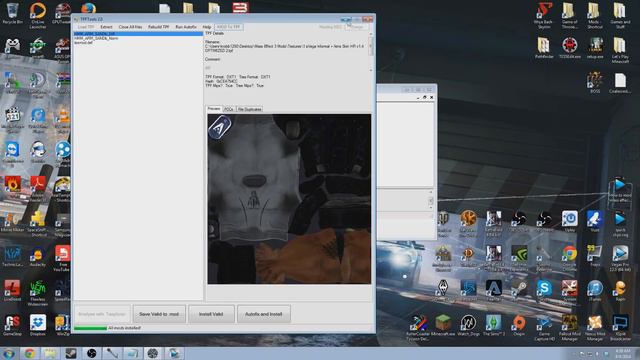Open the iTunes desktop shortcut
This screenshot has width=640, height=360.
595,291
